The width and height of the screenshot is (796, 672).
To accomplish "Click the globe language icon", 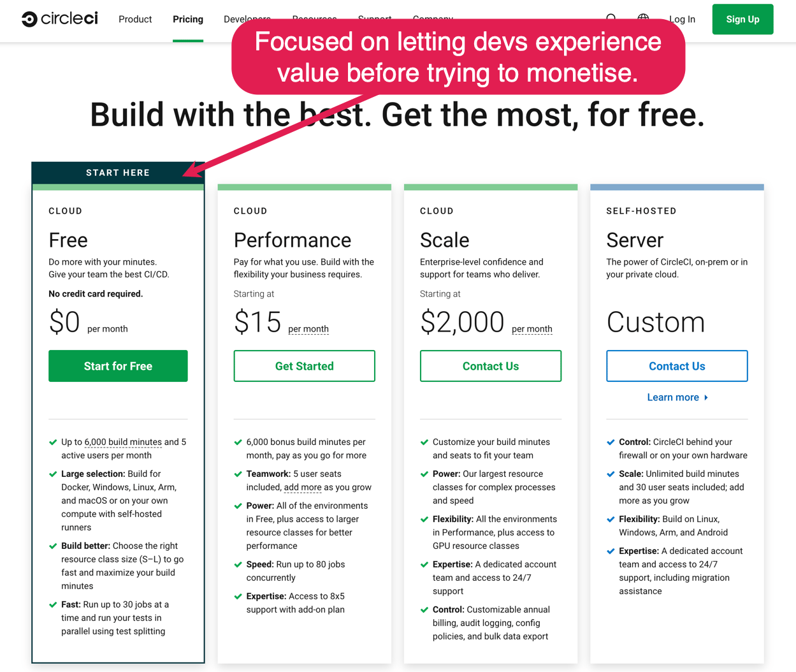I will tap(643, 17).
